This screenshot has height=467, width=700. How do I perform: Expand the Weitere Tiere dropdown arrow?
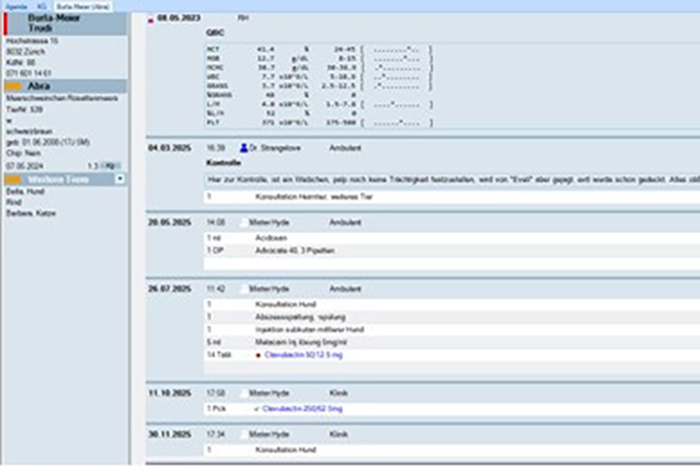coord(120,178)
